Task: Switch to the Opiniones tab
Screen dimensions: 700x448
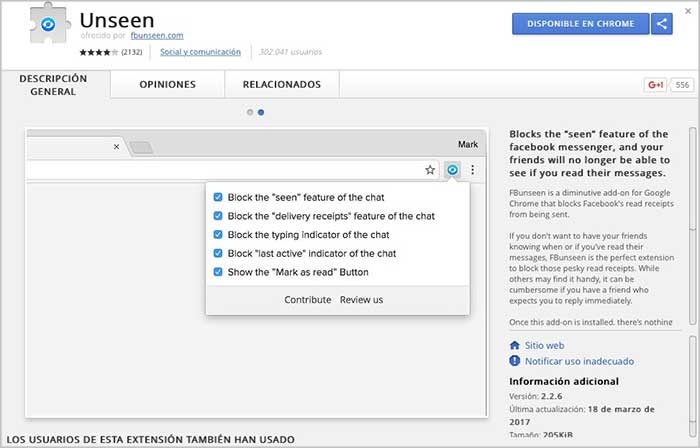Action: click(x=167, y=84)
